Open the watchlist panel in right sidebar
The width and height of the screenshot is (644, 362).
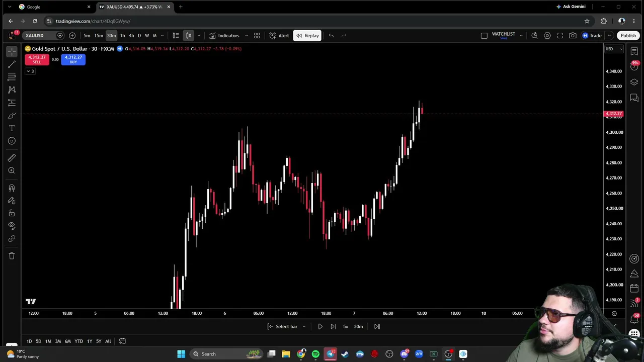634,52
